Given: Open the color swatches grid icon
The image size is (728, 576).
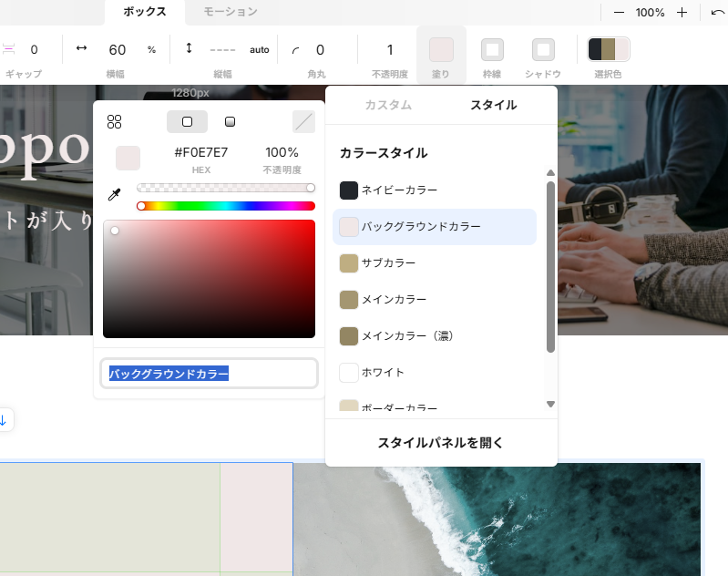Looking at the screenshot, I should point(114,122).
